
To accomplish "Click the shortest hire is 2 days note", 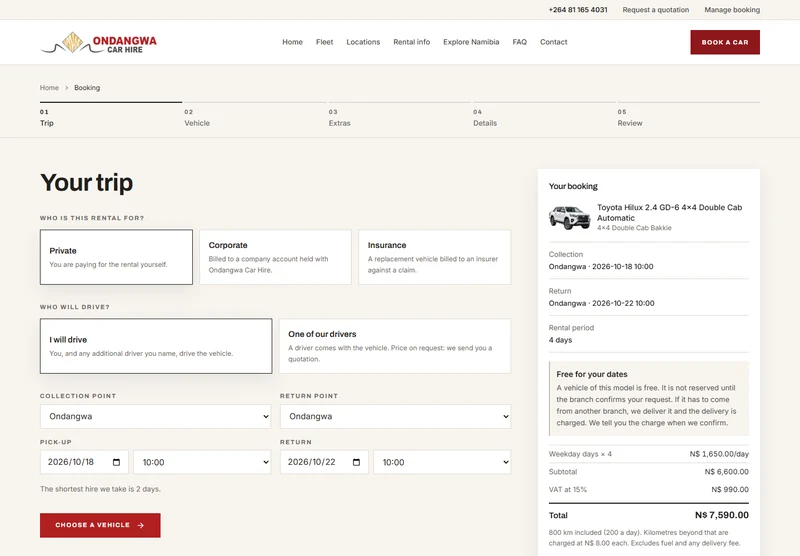I will (x=101, y=489).
